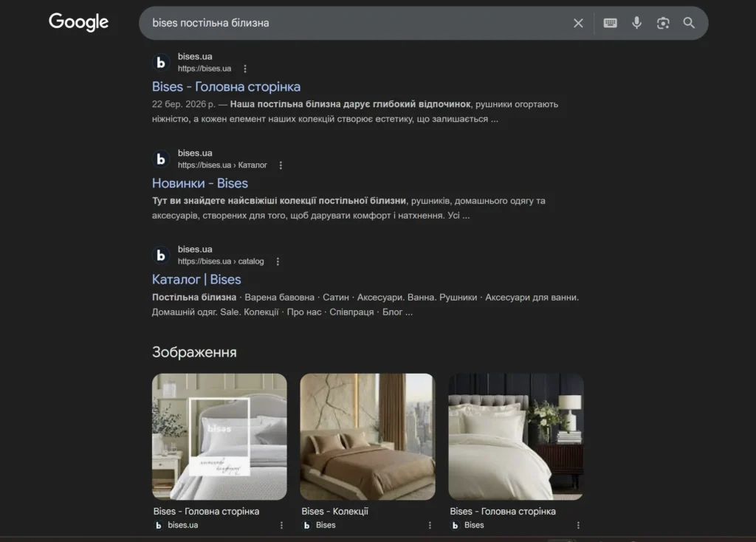Viewport: 756px width, 542px height.
Task: Click favicon of 'Bises - Головна сторінка' result
Action: point(161,63)
